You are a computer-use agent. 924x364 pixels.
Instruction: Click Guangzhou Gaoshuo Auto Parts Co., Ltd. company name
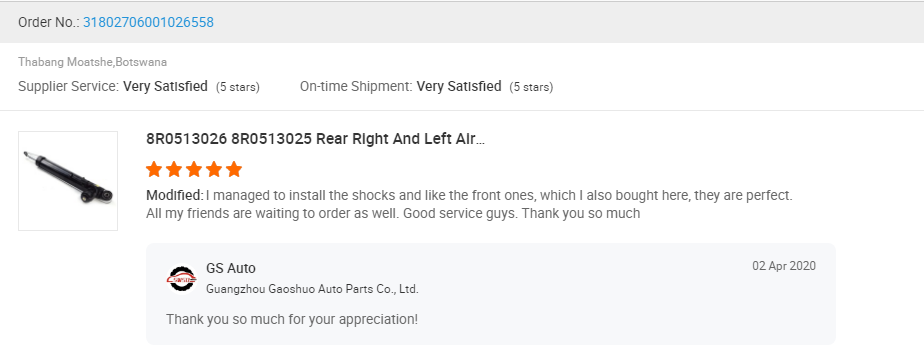coord(312,289)
